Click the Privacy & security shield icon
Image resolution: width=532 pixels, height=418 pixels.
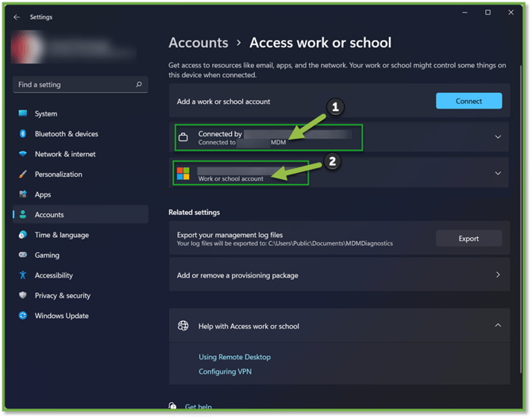click(x=23, y=296)
